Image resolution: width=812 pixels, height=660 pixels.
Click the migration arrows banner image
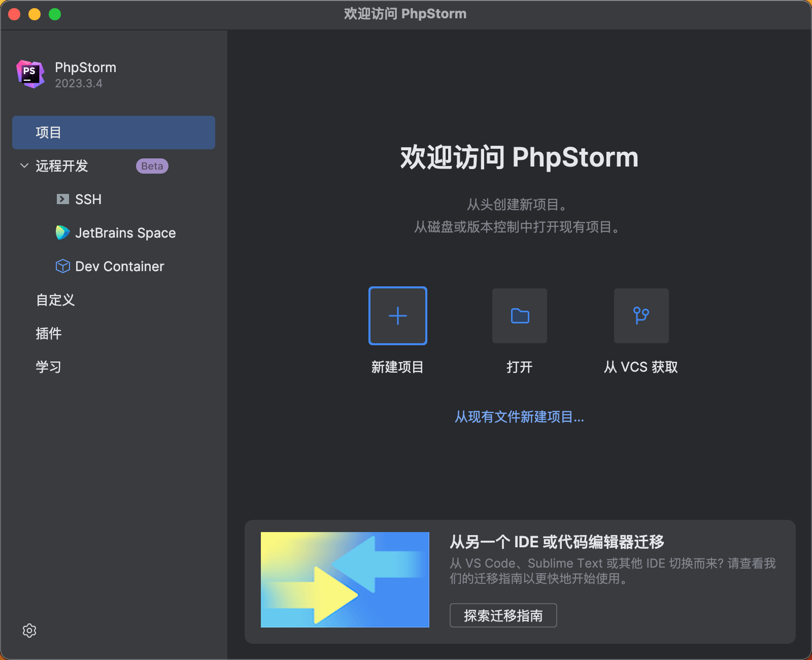[345, 580]
